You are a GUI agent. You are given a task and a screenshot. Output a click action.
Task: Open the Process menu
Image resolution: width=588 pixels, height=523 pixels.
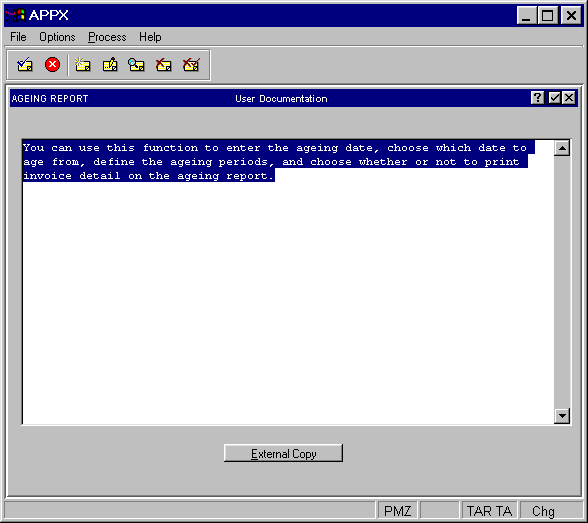click(107, 37)
